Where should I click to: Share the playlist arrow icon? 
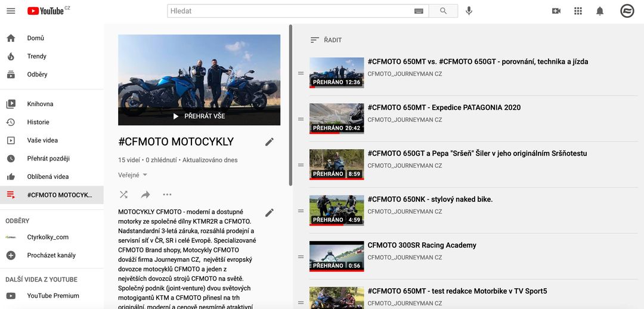click(x=145, y=194)
